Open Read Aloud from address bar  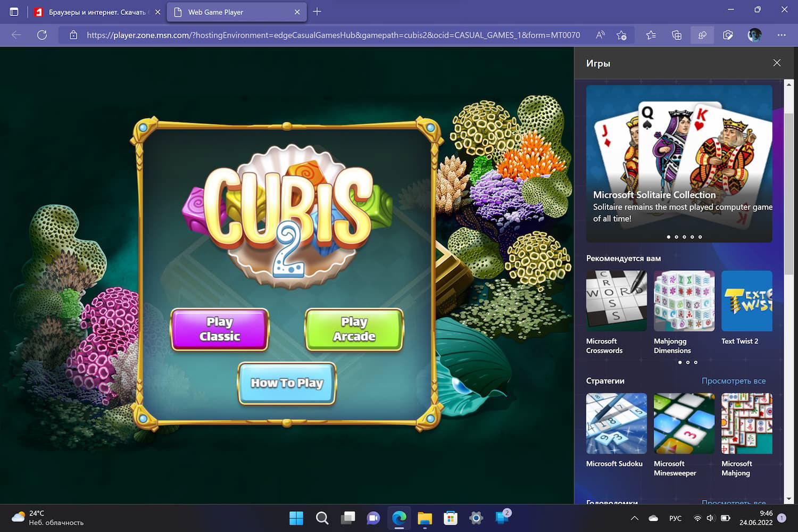click(600, 35)
